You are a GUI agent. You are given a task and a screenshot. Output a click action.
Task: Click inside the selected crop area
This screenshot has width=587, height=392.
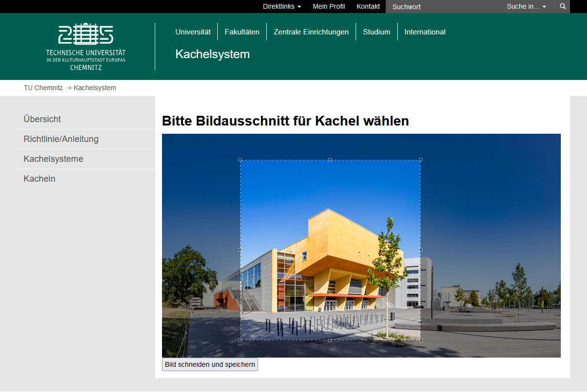tap(330, 250)
